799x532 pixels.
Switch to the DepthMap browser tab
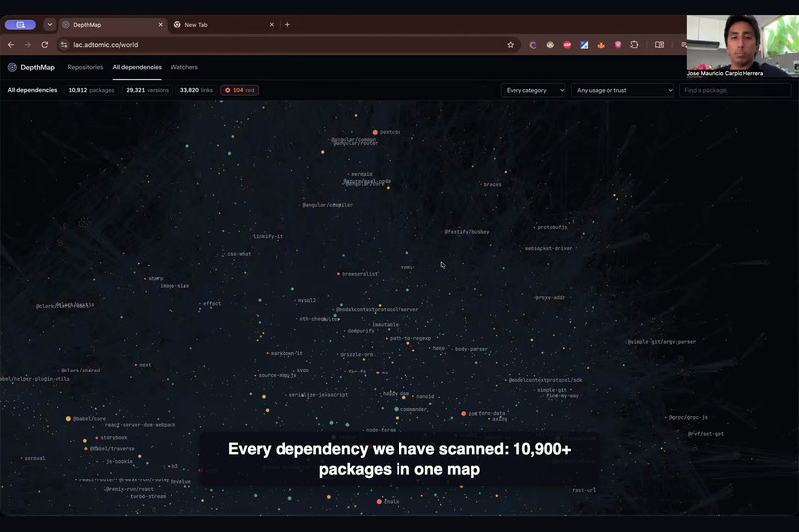click(112, 24)
